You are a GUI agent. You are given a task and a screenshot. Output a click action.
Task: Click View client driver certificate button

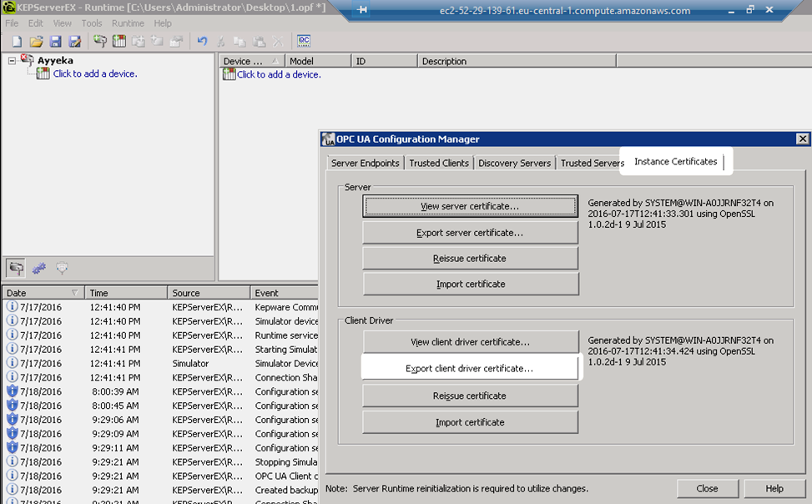(x=470, y=342)
